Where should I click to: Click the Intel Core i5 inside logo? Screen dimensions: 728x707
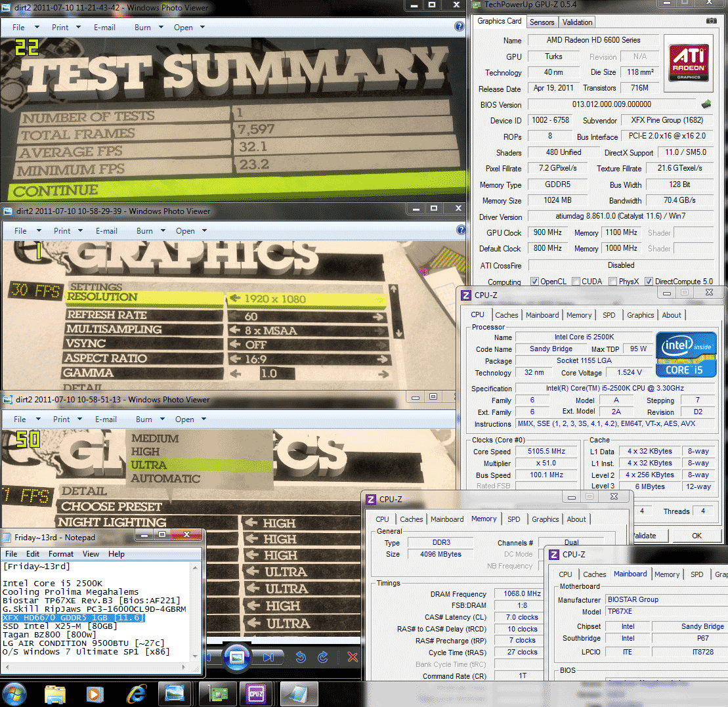pos(686,354)
